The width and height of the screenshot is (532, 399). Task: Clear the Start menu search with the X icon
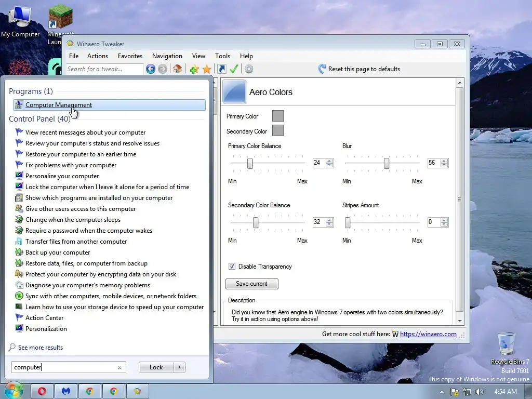(119, 367)
